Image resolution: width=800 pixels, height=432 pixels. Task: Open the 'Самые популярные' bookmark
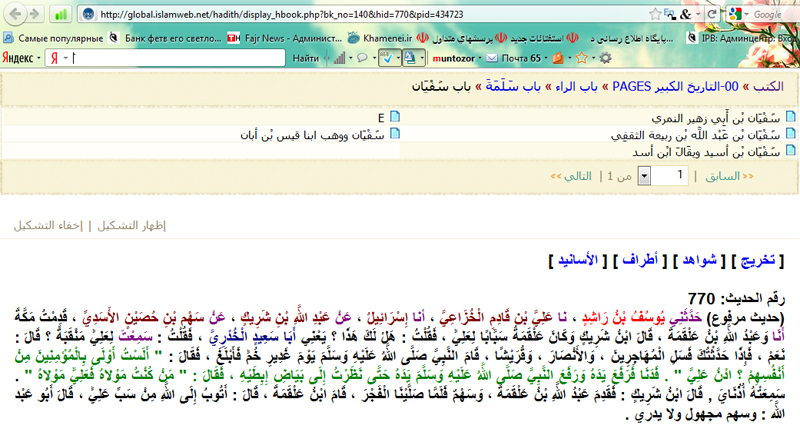coord(53,38)
